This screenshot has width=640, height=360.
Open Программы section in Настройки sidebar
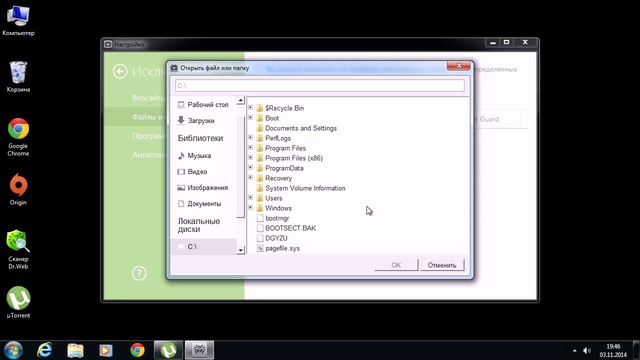click(149, 136)
